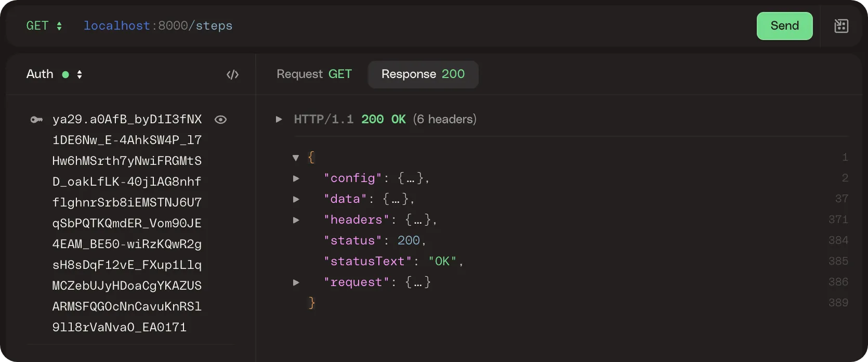This screenshot has width=868, height=362.
Task: Click the "statusText" key
Action: coord(367,262)
